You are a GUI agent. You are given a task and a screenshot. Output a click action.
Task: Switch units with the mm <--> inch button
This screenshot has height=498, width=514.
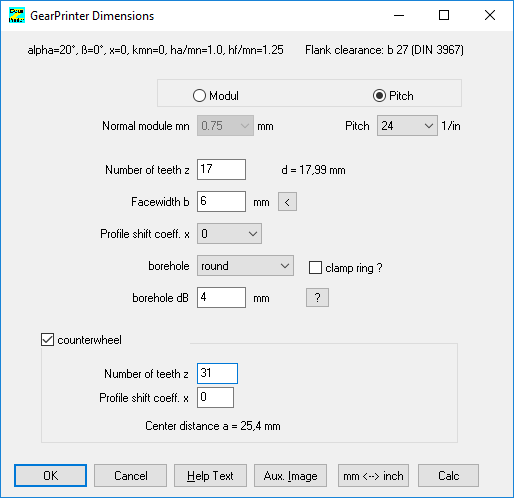point(373,475)
